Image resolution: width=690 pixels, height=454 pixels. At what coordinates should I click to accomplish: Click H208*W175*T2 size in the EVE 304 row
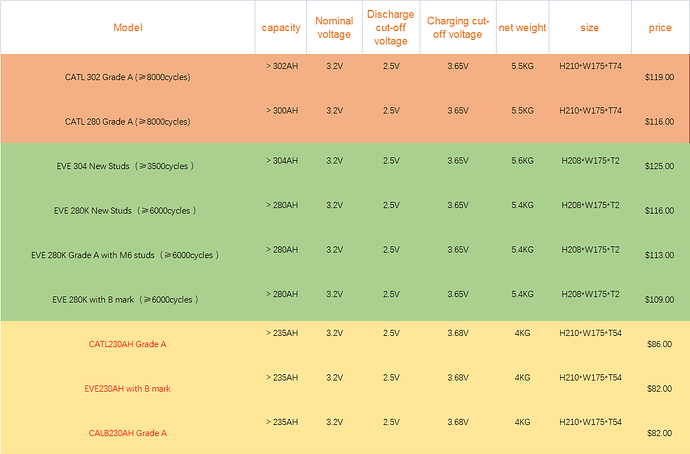(590, 161)
